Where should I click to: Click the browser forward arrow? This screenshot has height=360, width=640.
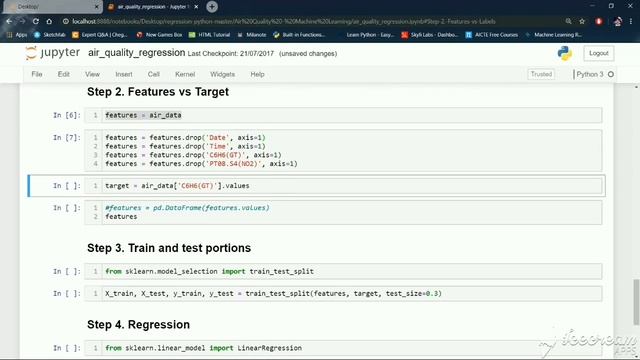[22, 21]
